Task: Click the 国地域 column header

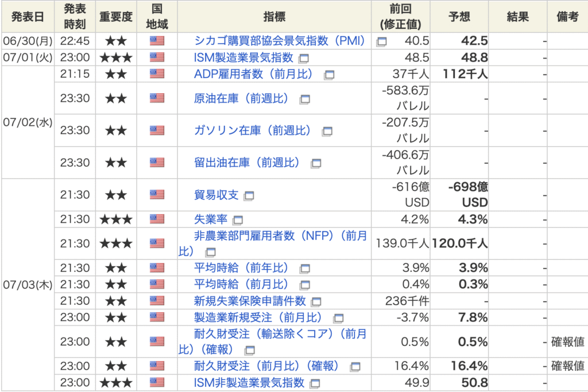Action: [157, 17]
